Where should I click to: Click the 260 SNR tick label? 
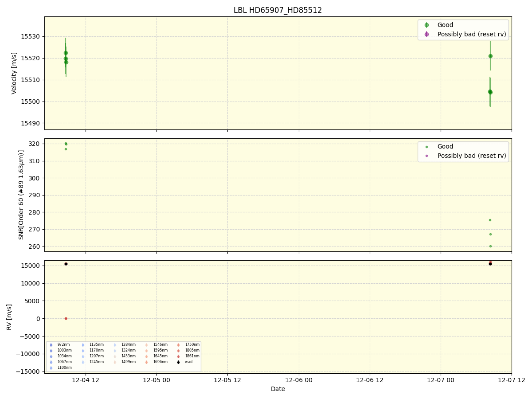pos(34,246)
